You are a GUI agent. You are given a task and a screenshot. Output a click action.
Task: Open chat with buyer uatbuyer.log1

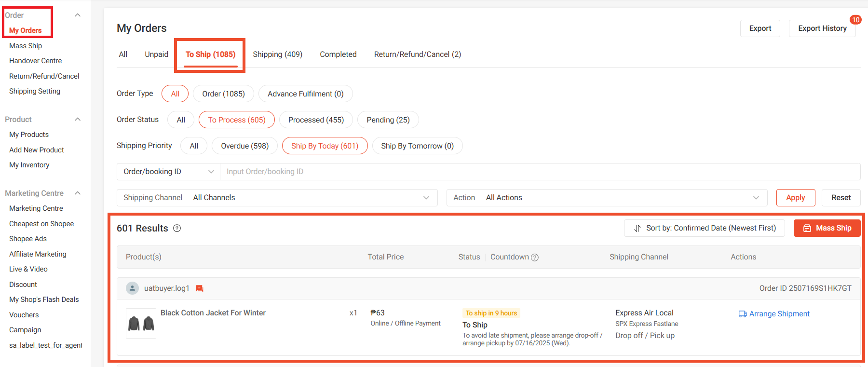(x=200, y=288)
